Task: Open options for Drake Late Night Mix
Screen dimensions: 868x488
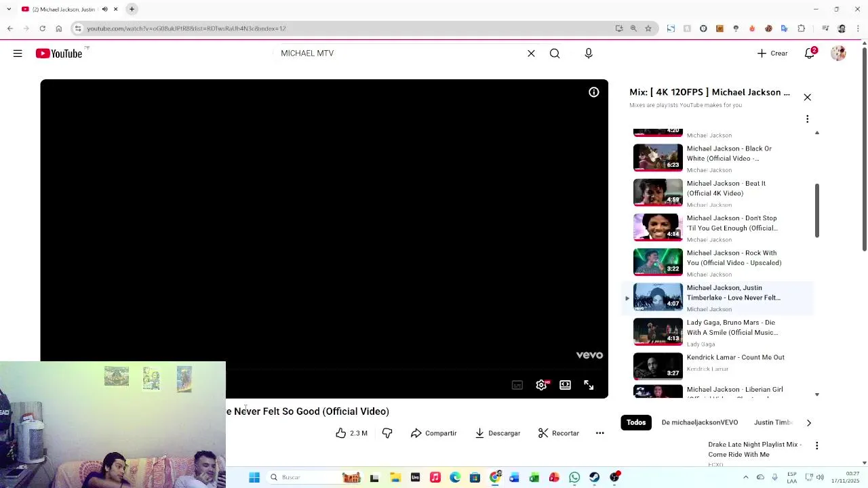Action: click(816, 446)
